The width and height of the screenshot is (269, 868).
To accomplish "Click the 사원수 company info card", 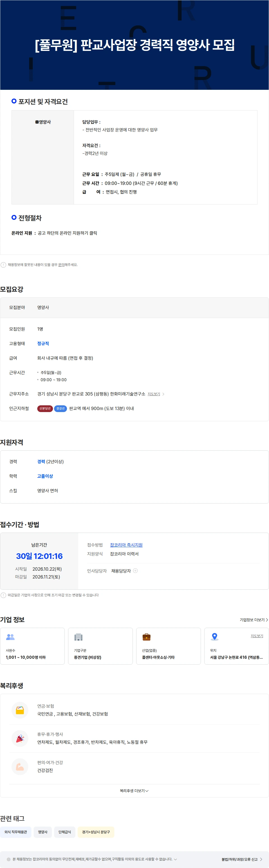I will tap(33, 646).
